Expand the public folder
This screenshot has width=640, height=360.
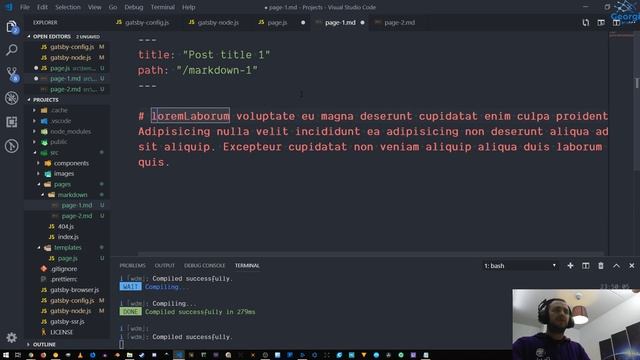point(59,142)
